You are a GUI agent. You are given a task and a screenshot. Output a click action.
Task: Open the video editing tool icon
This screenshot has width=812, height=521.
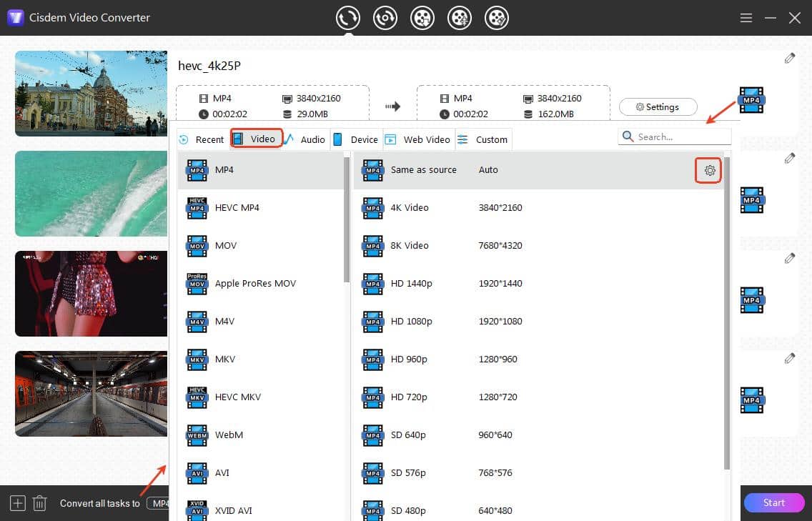(460, 18)
